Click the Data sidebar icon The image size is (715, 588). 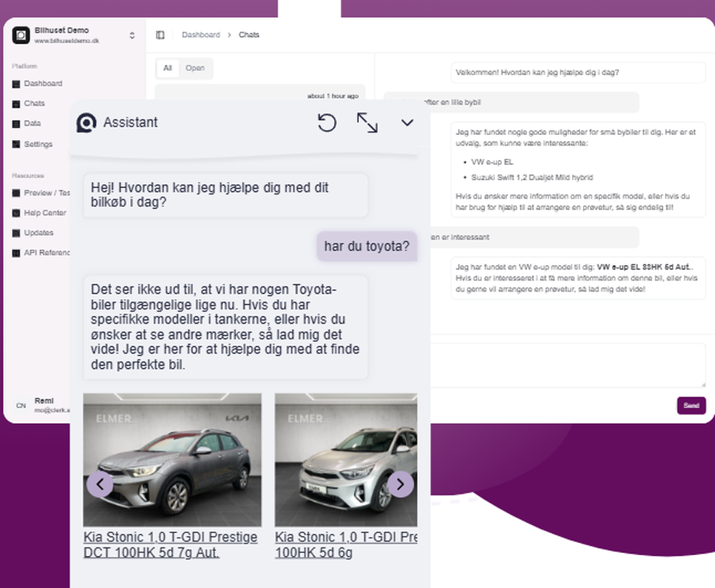[16, 124]
